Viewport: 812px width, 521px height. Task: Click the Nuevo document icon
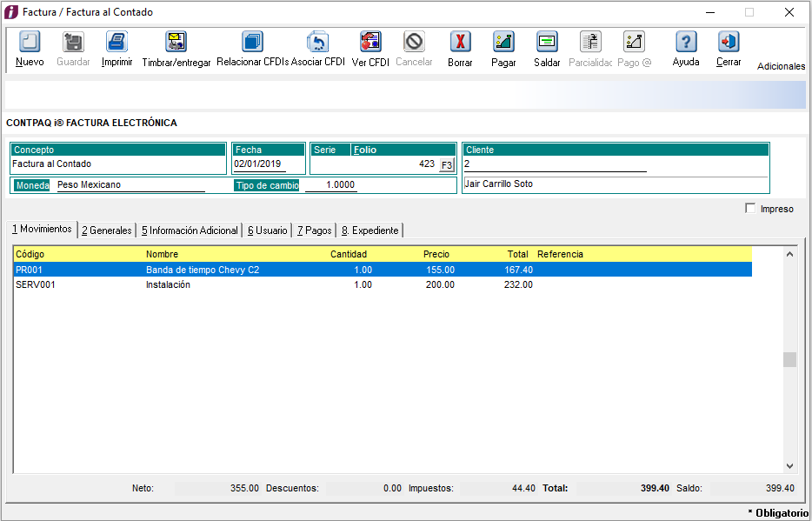(x=30, y=43)
